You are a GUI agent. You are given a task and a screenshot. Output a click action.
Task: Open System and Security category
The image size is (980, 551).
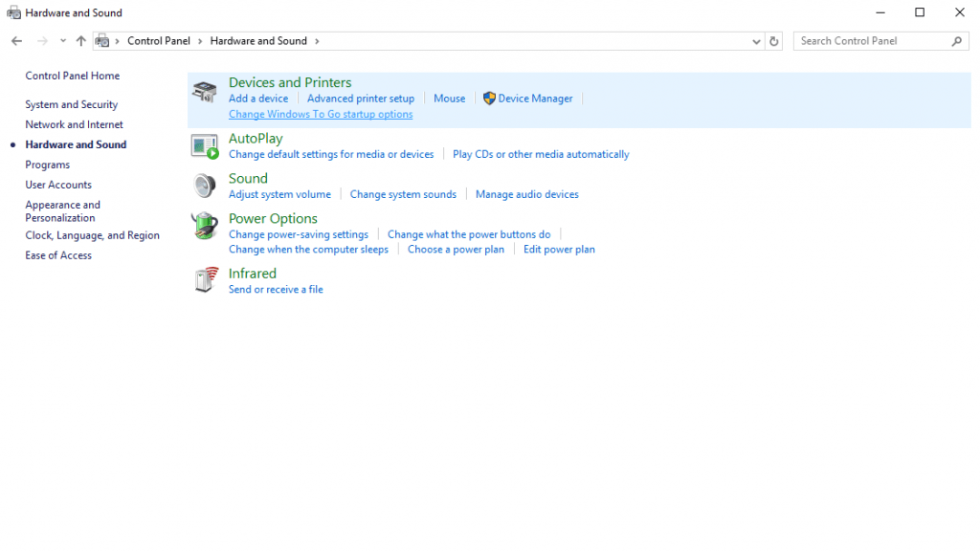click(71, 104)
